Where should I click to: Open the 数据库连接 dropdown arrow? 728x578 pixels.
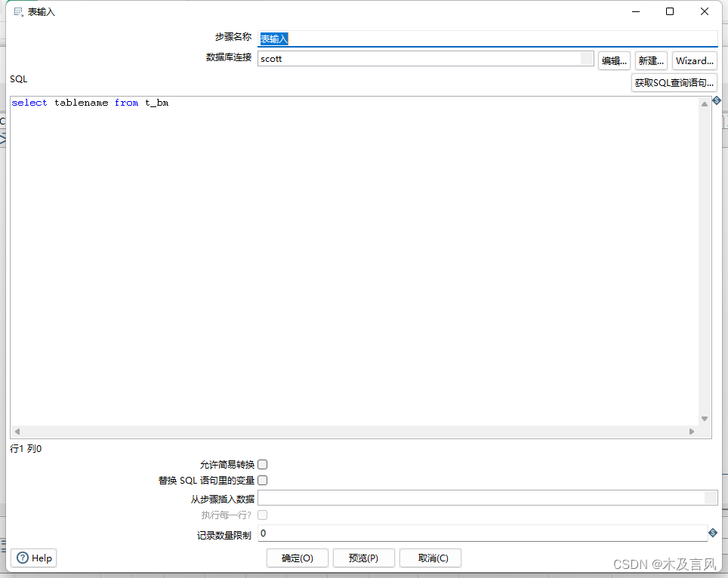[x=587, y=58]
